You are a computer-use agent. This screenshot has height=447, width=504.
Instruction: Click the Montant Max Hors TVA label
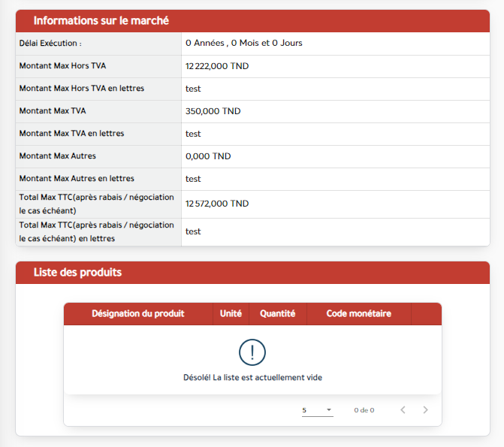pos(62,66)
